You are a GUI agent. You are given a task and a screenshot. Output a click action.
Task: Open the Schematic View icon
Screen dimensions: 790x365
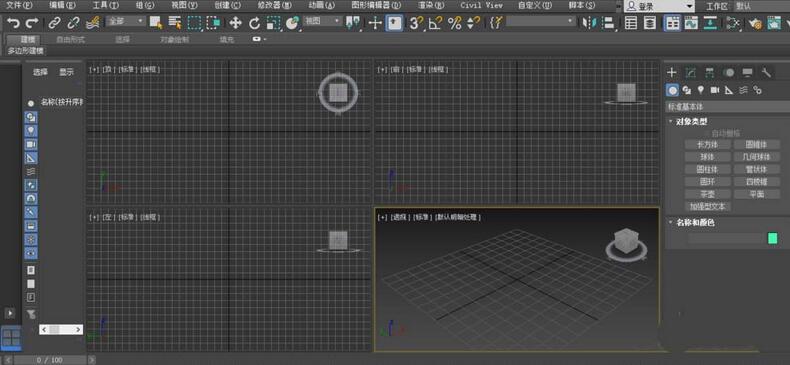click(710, 23)
